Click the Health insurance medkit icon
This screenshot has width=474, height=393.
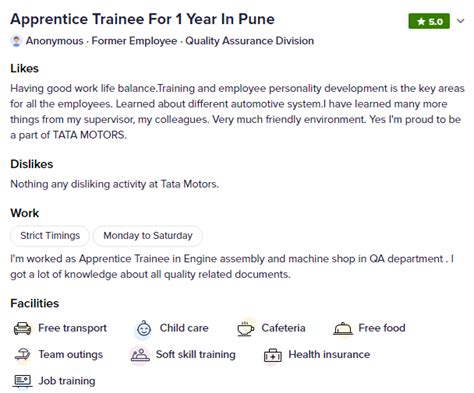[273, 355]
